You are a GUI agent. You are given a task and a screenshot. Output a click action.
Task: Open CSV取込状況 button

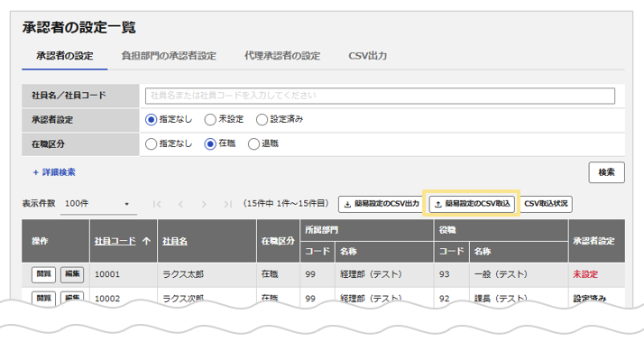[546, 204]
